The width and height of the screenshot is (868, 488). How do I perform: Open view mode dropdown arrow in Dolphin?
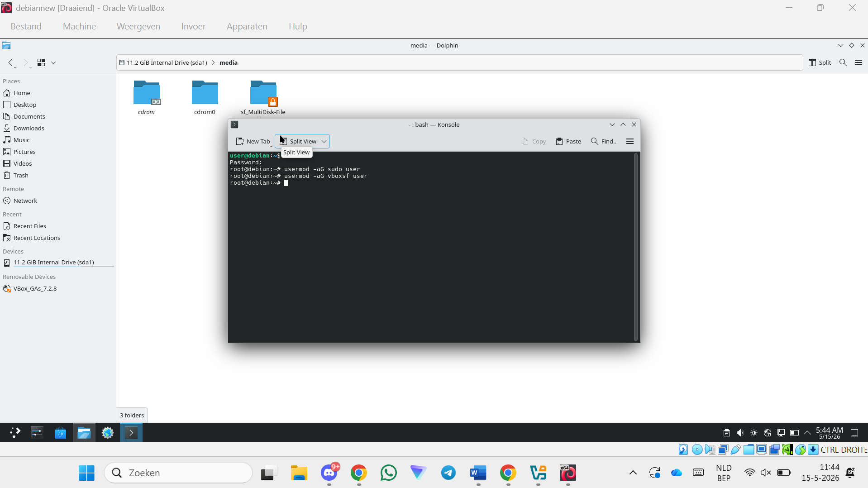point(53,62)
